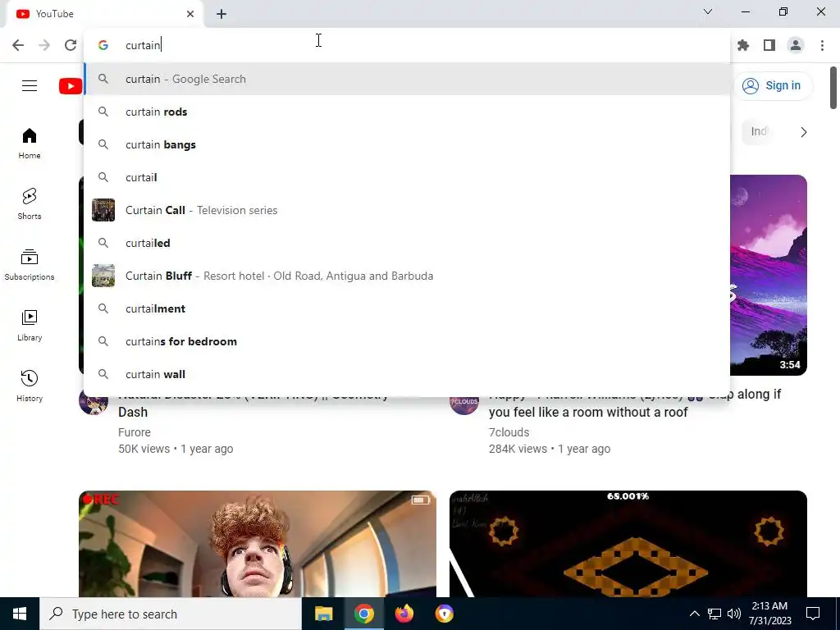Open Subscriptions in the sidebar
Image resolution: width=840 pixels, height=630 pixels.
pos(30,265)
